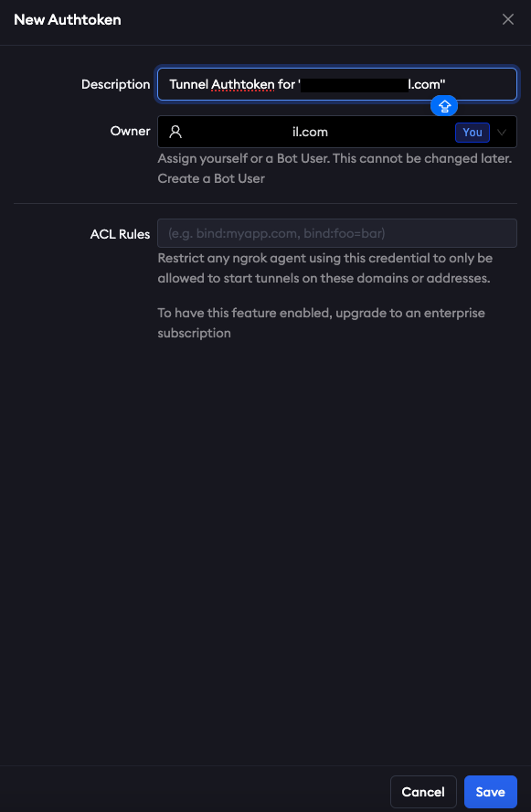531x812 pixels.
Task: Click the blue extension badge icon
Action: point(444,106)
